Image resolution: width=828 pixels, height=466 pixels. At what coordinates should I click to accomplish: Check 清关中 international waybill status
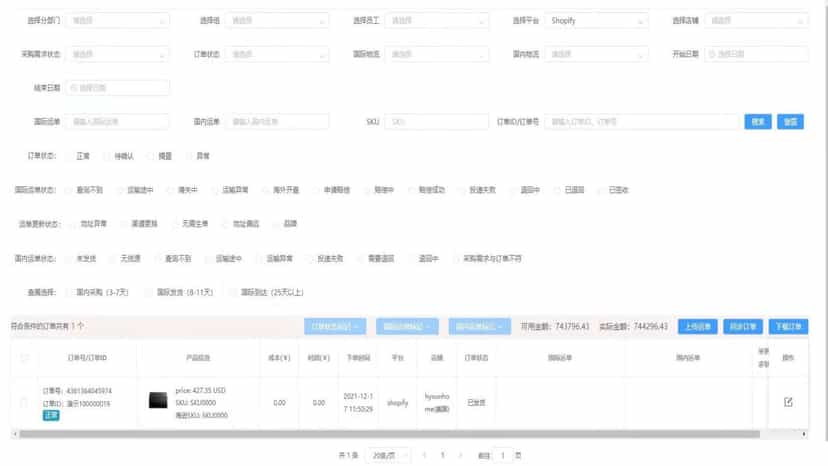click(170, 190)
